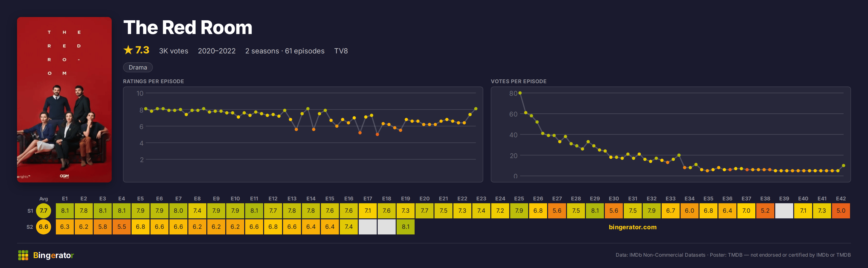This screenshot has width=868, height=268.
Task: Click the E20 column header
Action: coord(424,199)
